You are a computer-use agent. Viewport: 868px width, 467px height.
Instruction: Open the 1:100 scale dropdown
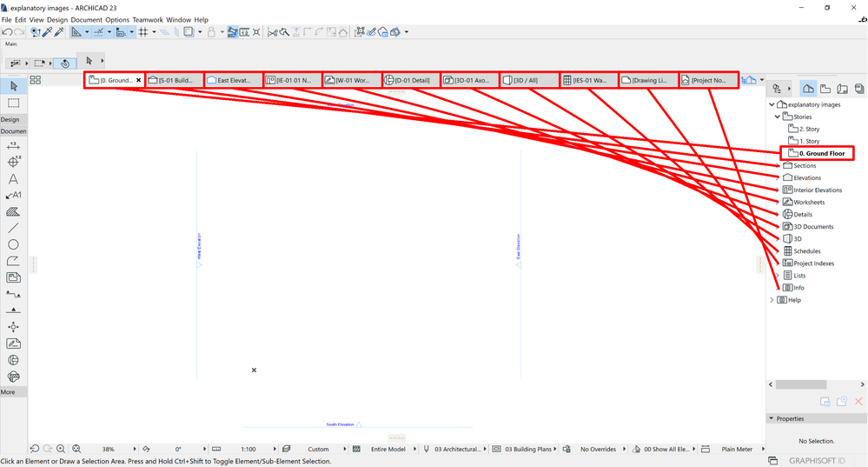[x=274, y=450]
